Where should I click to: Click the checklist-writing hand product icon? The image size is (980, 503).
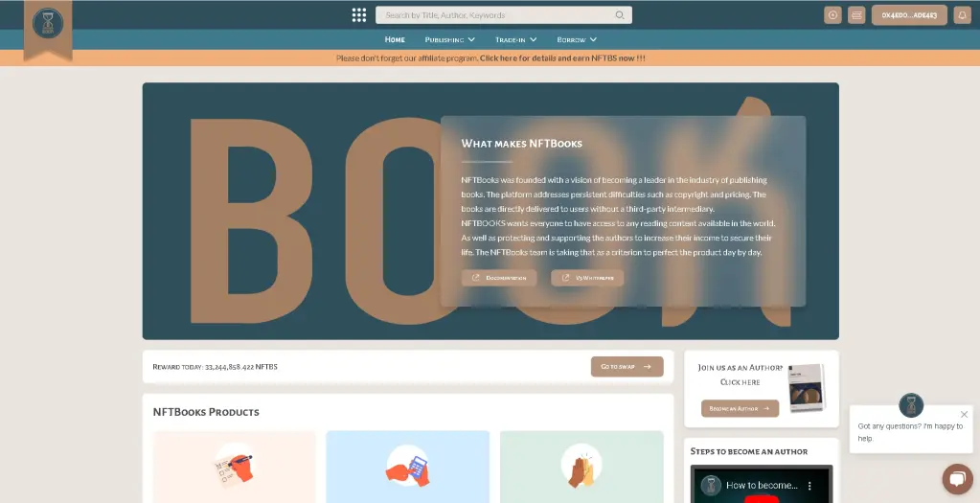point(235,467)
